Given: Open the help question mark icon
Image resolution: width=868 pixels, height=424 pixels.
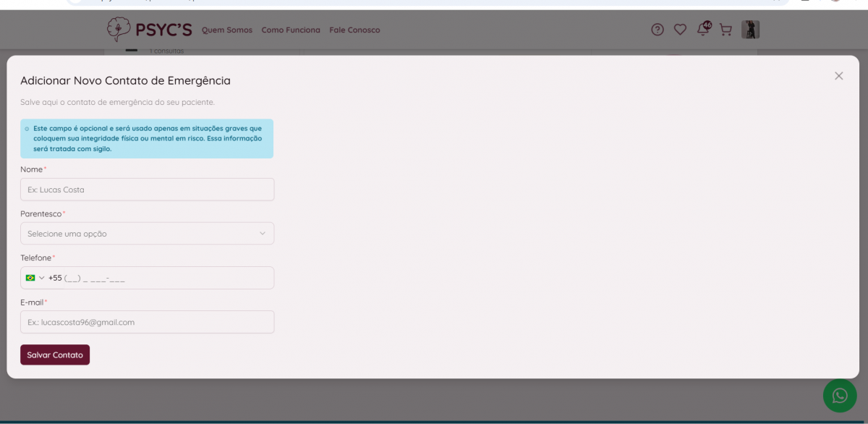Looking at the screenshot, I should coord(657,30).
